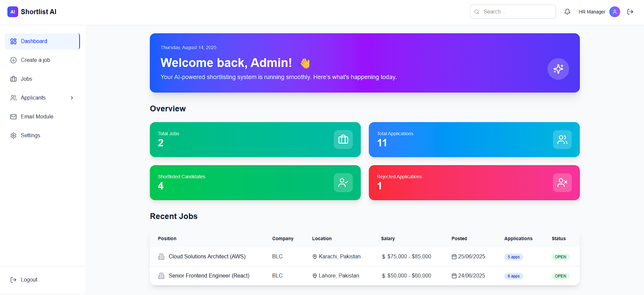Click the notification bell icon
This screenshot has height=295, width=644.
(567, 12)
